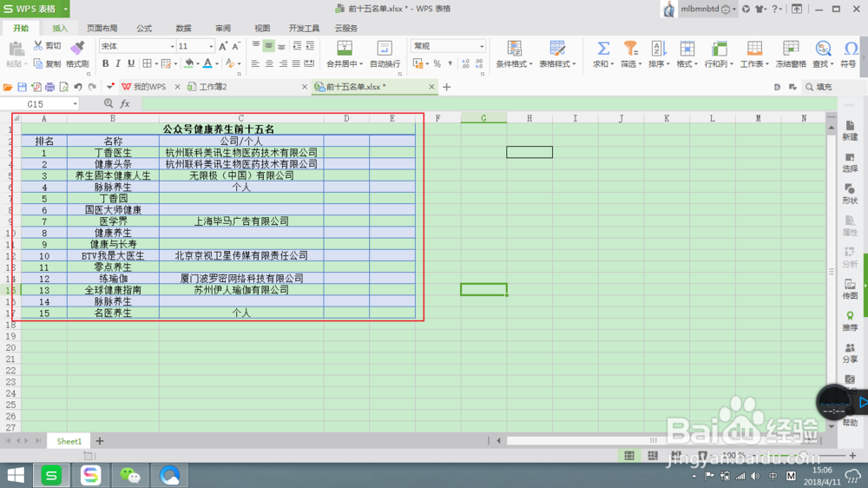This screenshot has width=868, height=488.
Task: Open the 公式 (Formulas) ribbon tab
Action: pos(144,29)
